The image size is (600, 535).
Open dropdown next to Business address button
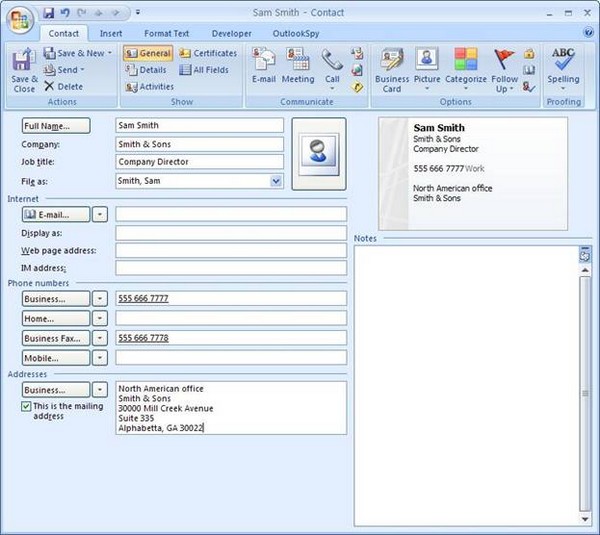point(100,390)
